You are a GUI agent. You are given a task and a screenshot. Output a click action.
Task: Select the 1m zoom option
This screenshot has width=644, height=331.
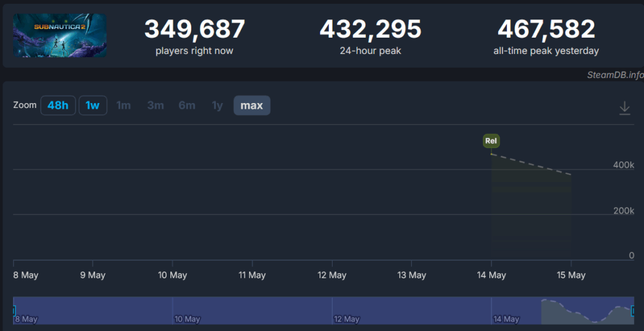123,106
